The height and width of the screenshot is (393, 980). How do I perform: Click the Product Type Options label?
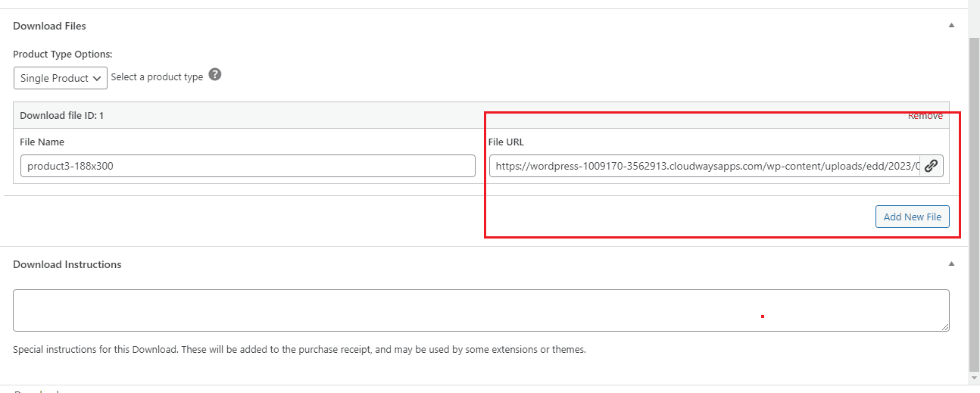pos(63,55)
